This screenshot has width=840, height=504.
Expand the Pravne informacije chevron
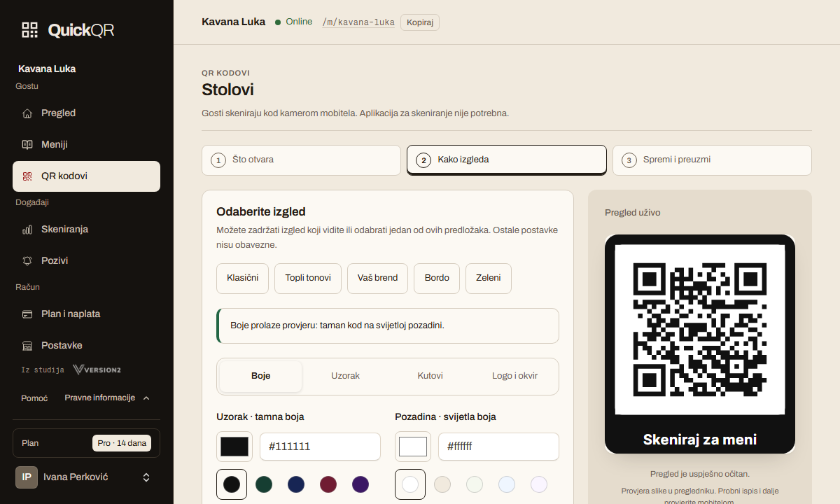pyautogui.click(x=146, y=398)
